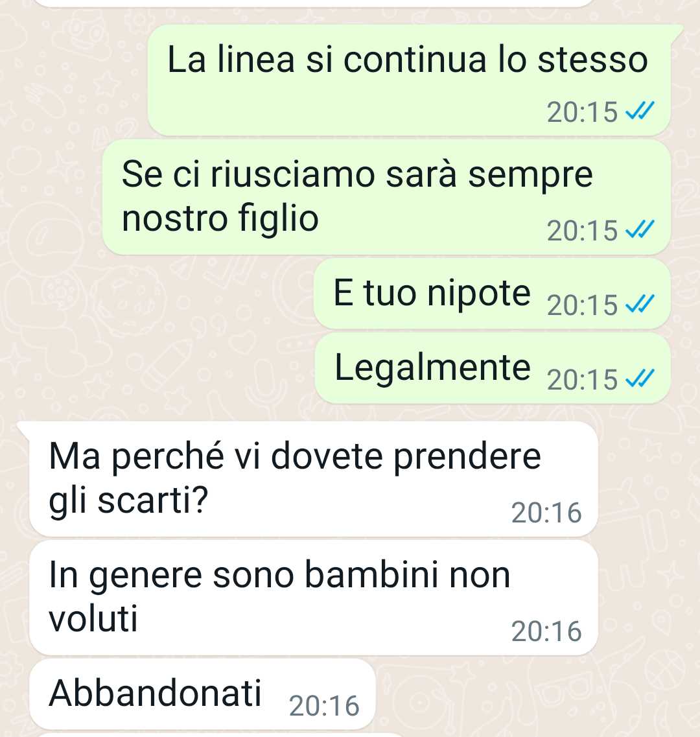Select the 'E tuo nipote' message
Image resolution: width=700 pixels, height=737 pixels.
(492, 293)
